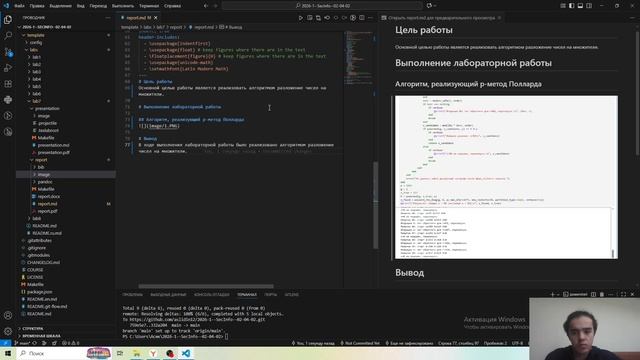
Task: Click the main branch indicator in status bar
Action: (22, 343)
